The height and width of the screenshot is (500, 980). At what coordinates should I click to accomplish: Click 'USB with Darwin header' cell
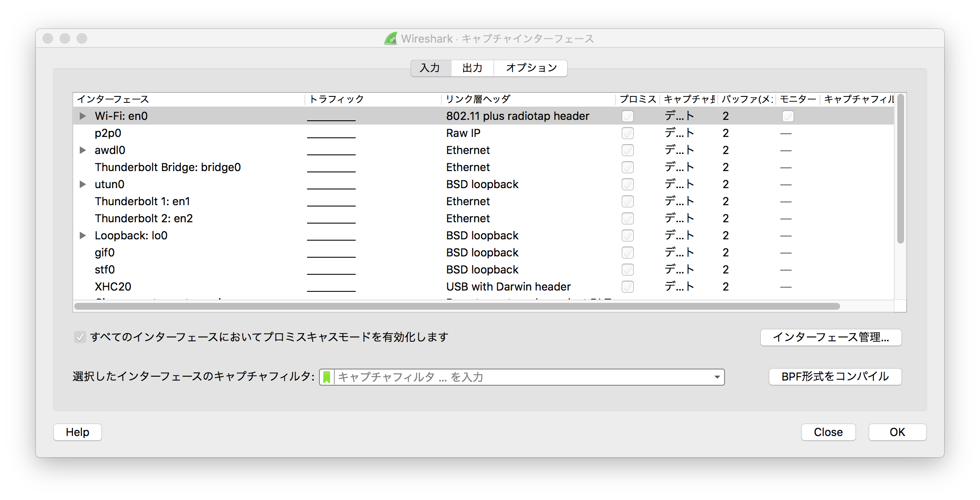[x=508, y=287]
